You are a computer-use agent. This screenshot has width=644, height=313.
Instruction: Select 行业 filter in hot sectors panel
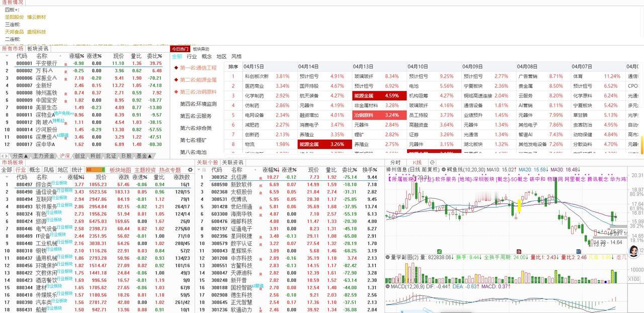click(192, 57)
